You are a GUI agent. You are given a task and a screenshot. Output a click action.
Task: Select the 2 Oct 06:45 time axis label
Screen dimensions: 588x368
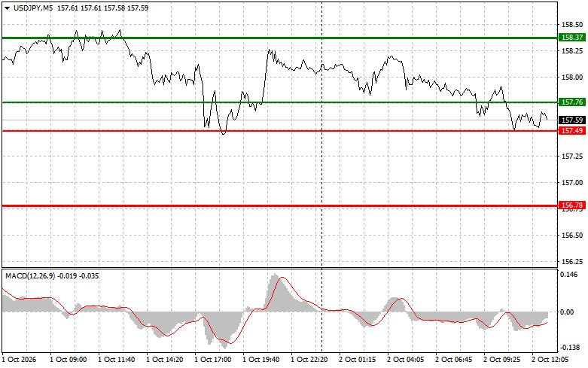pyautogui.click(x=454, y=360)
